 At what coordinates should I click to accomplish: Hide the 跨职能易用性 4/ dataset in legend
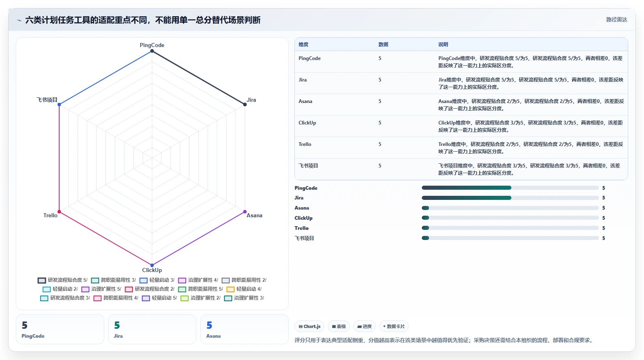[x=116, y=298]
